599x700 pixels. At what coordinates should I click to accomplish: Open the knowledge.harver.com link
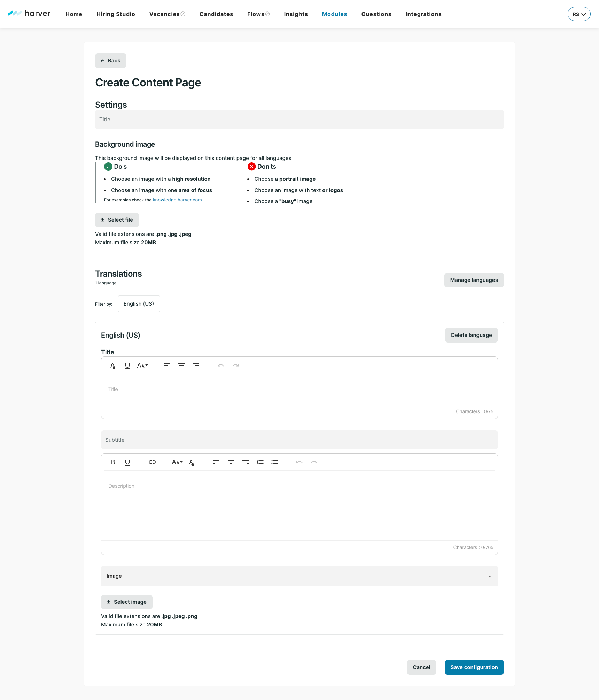(x=177, y=200)
